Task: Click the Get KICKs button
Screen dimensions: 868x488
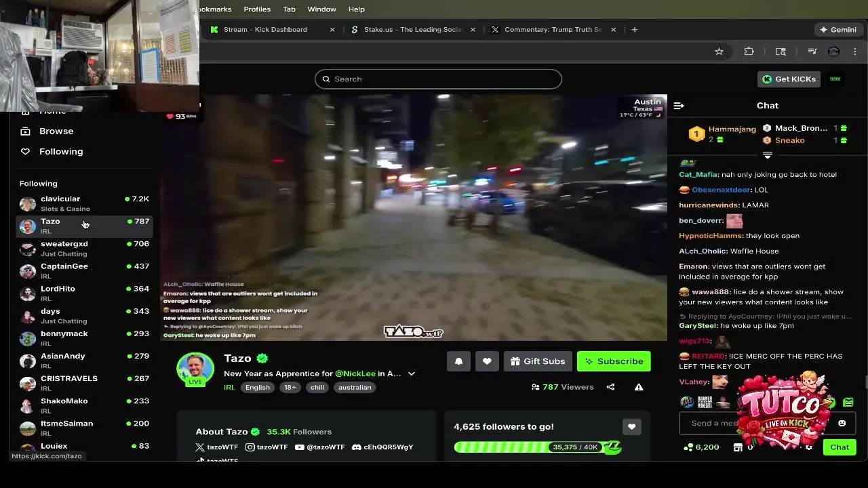Action: (x=789, y=79)
